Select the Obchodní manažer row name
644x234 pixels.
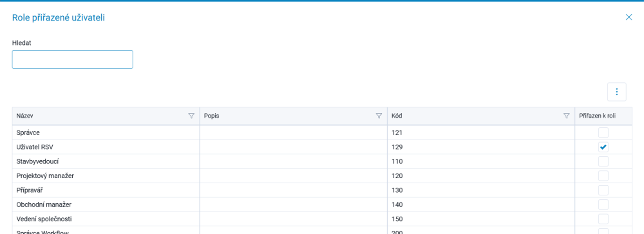point(44,204)
